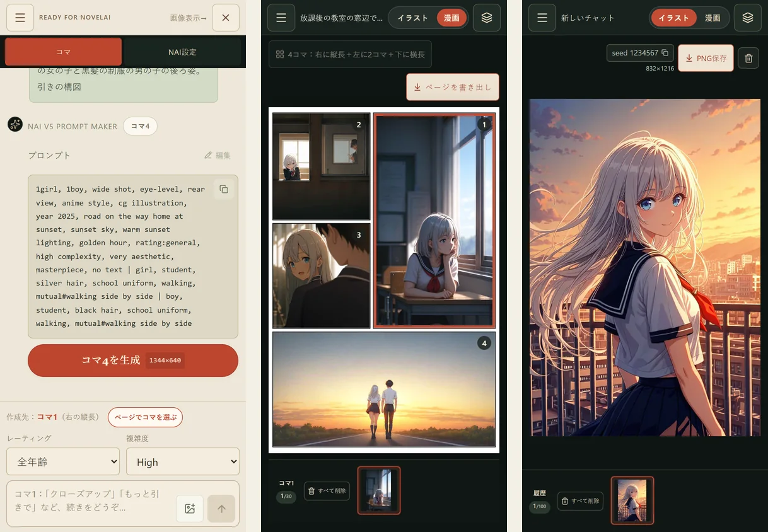The width and height of the screenshot is (768, 532).
Task: Edit the prompt via 編集 link
Action: [218, 155]
